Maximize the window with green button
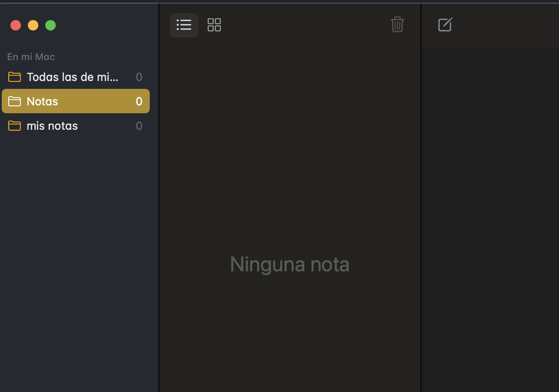Screen dimensions: 559x392 point(51,25)
